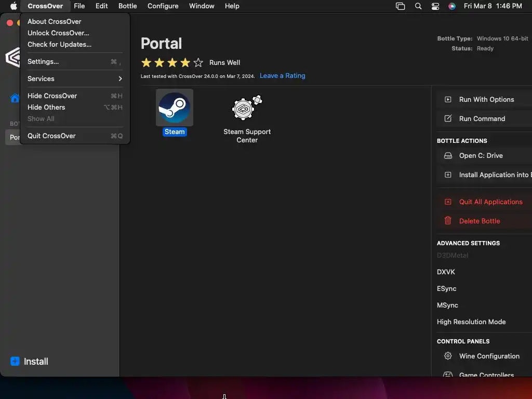This screenshot has width=532, height=399.
Task: Click the Run With Options label
Action: [486, 99]
